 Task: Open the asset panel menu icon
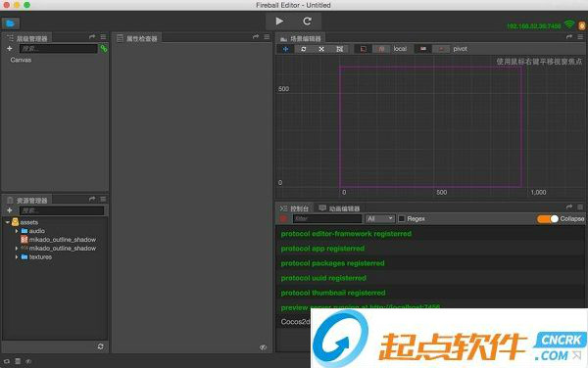tap(103, 199)
